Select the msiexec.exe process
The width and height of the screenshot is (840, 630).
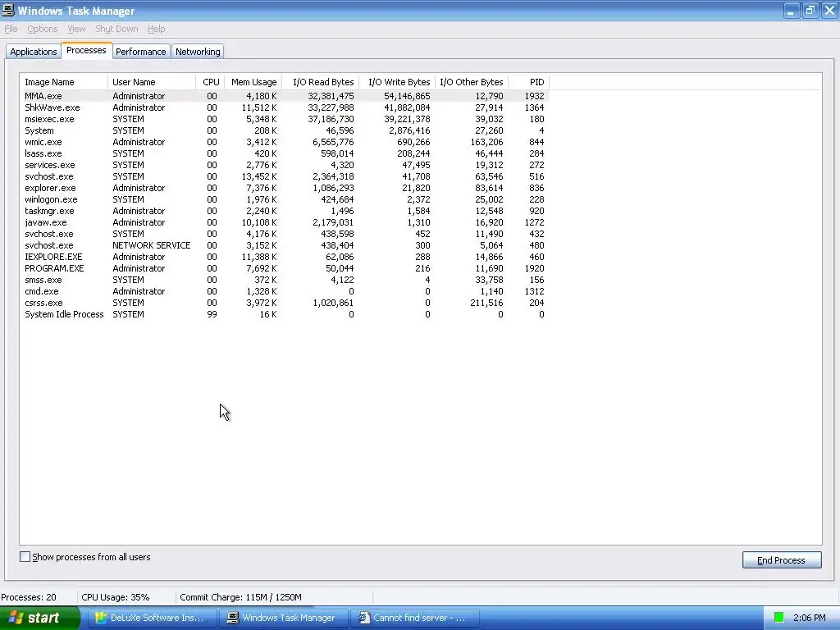[285, 119]
